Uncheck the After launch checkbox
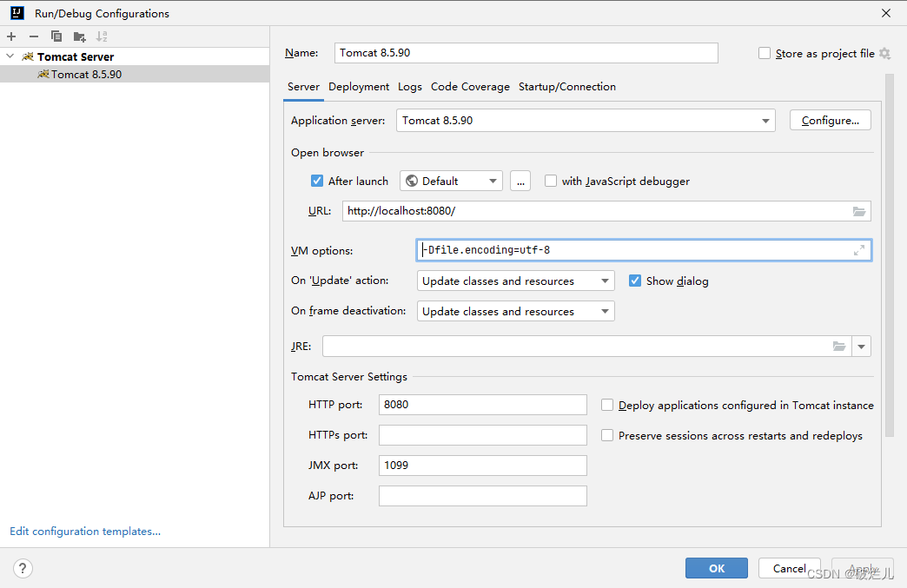907x588 pixels. (x=317, y=181)
